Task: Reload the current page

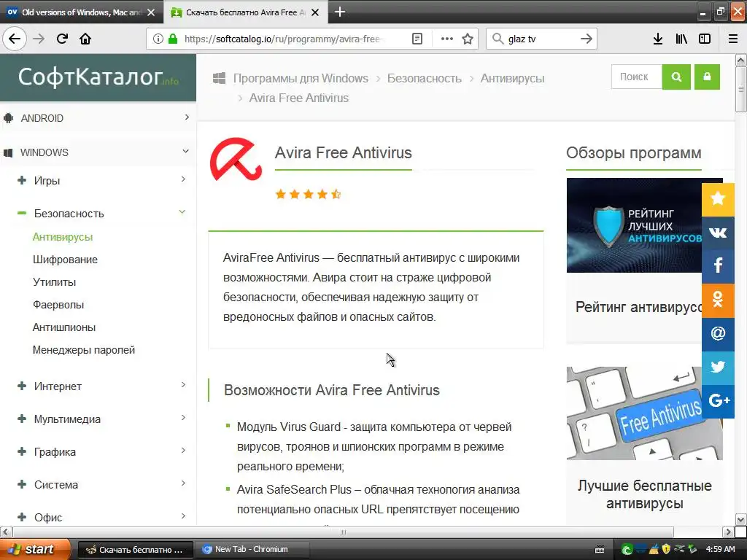Action: tap(62, 39)
